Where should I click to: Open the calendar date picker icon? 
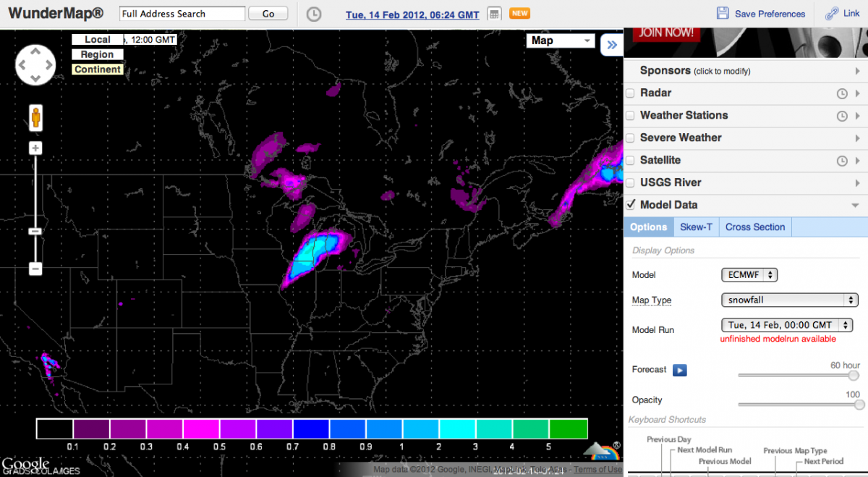pos(494,14)
